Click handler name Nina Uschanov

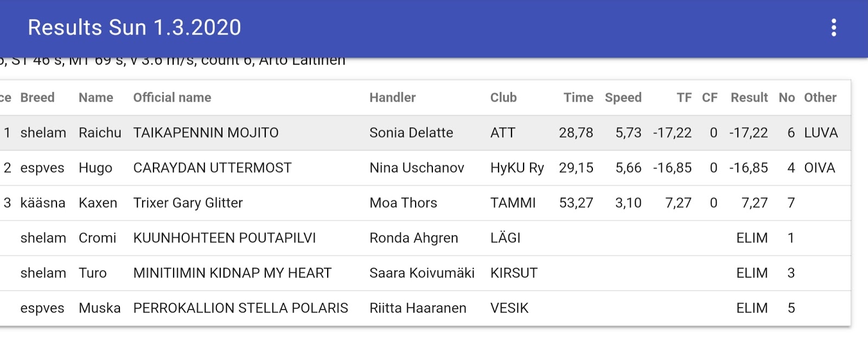pyautogui.click(x=417, y=168)
